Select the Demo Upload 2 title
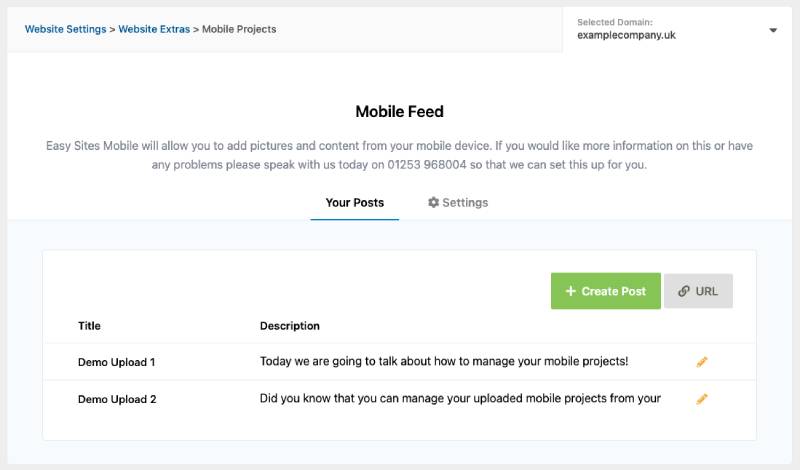800x470 pixels. pyautogui.click(x=117, y=400)
